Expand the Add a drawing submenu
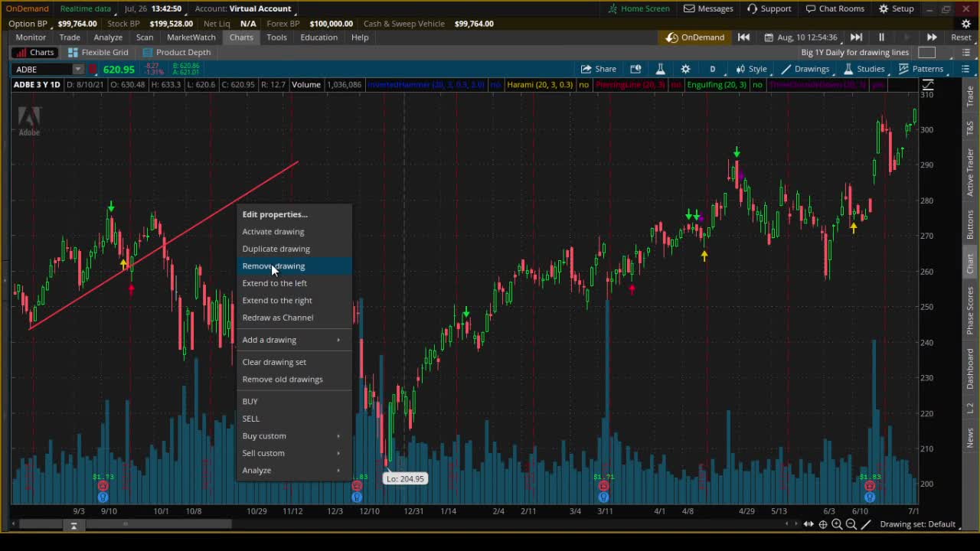 point(294,340)
